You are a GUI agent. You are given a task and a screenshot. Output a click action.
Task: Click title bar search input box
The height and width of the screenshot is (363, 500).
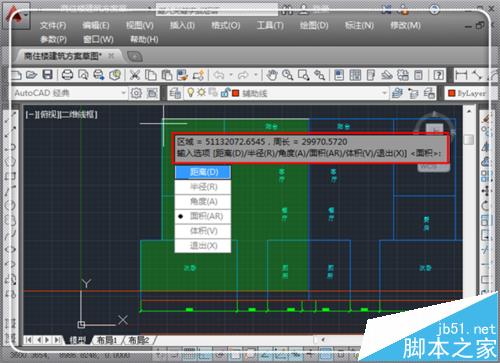coord(217,10)
